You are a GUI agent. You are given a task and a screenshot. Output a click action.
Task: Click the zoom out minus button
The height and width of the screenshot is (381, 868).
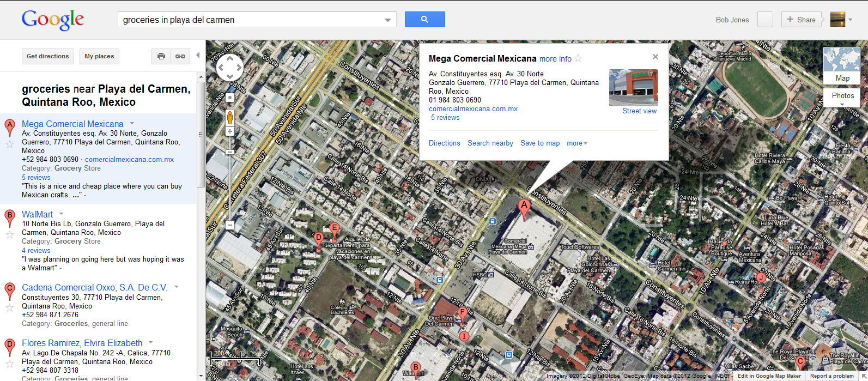[230, 225]
